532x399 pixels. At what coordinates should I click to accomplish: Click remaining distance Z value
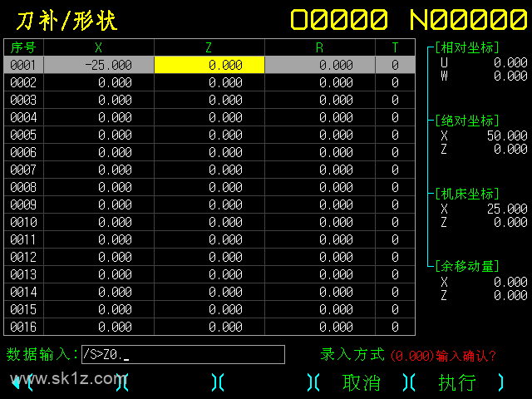pos(510,295)
